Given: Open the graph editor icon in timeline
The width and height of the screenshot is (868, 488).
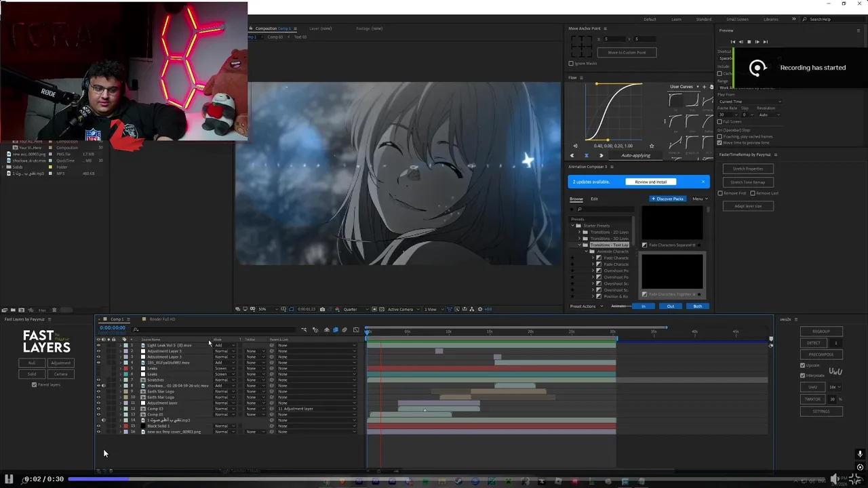Looking at the screenshot, I should point(356,330).
